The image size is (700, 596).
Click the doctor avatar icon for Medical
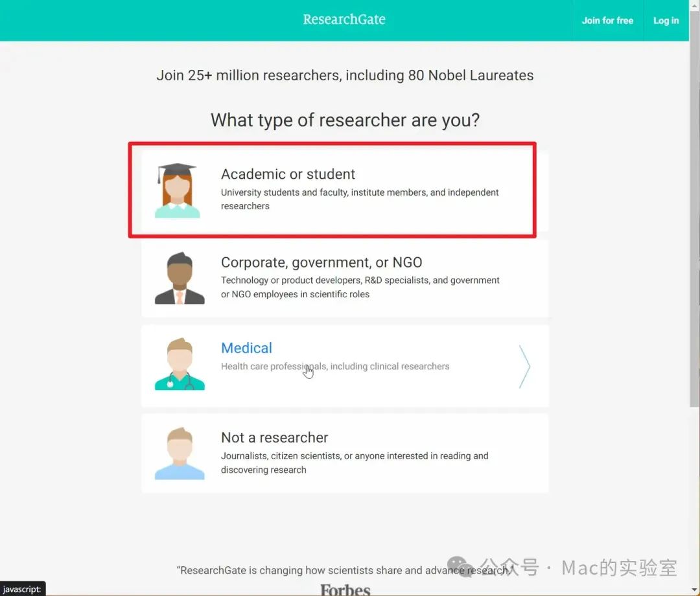pyautogui.click(x=180, y=364)
